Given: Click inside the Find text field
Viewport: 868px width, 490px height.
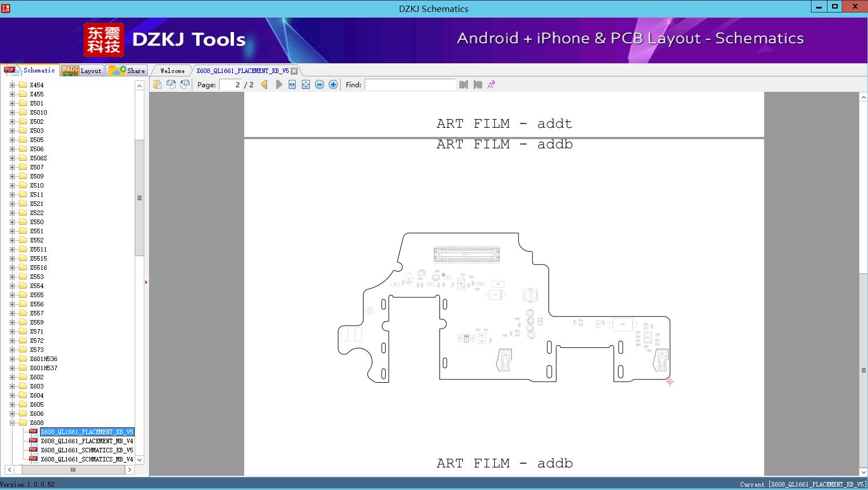Looking at the screenshot, I should click(x=410, y=84).
